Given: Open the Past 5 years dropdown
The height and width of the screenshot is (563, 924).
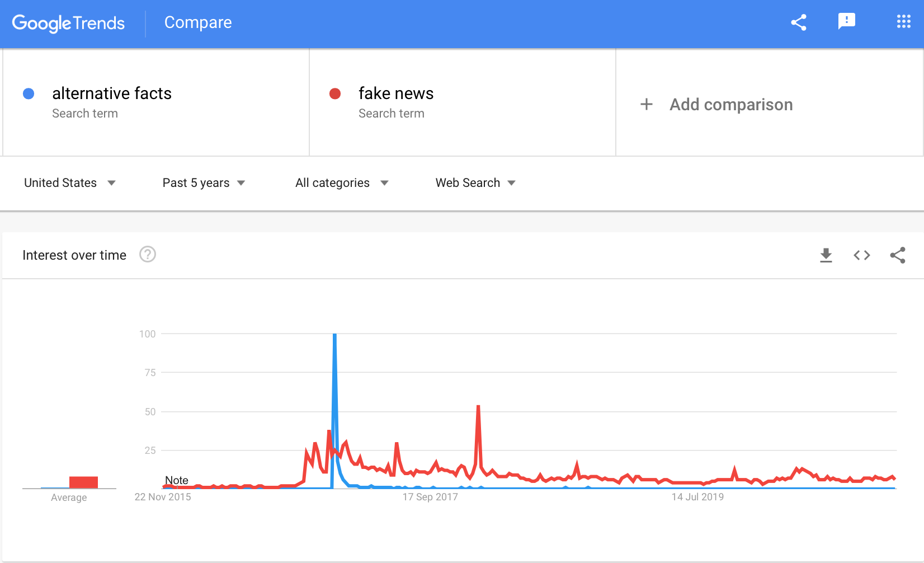Looking at the screenshot, I should [204, 183].
